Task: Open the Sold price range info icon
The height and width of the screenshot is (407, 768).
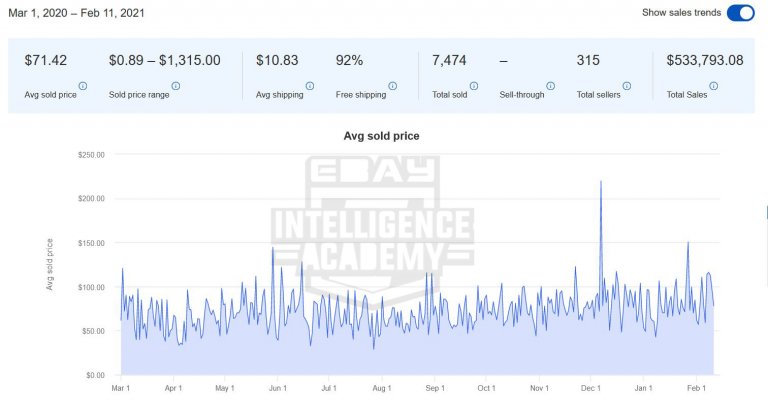Action: (x=175, y=86)
